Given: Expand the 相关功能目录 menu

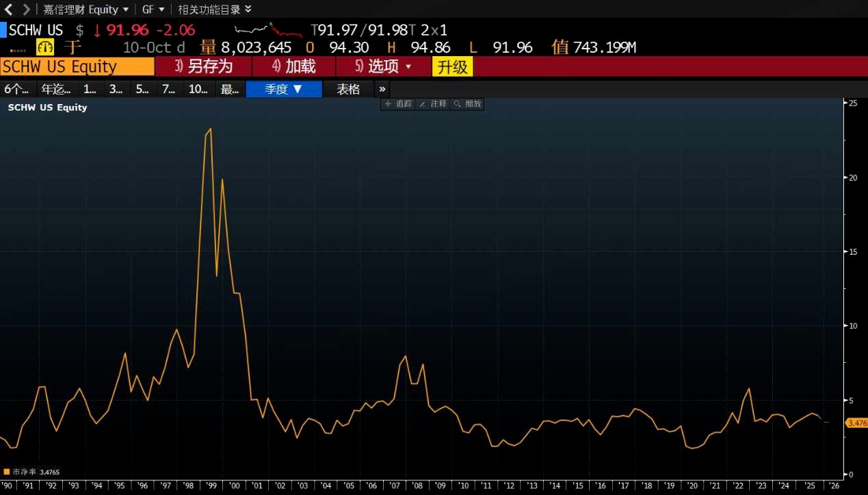Looking at the screenshot, I should pos(215,10).
